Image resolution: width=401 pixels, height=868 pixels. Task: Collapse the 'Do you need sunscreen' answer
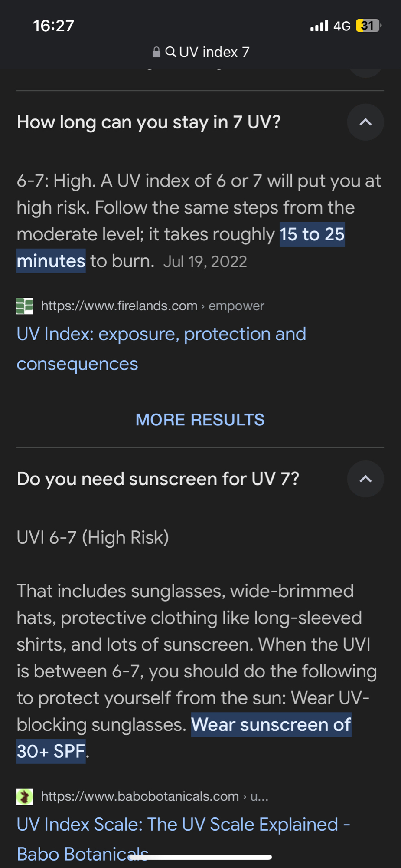pyautogui.click(x=365, y=479)
